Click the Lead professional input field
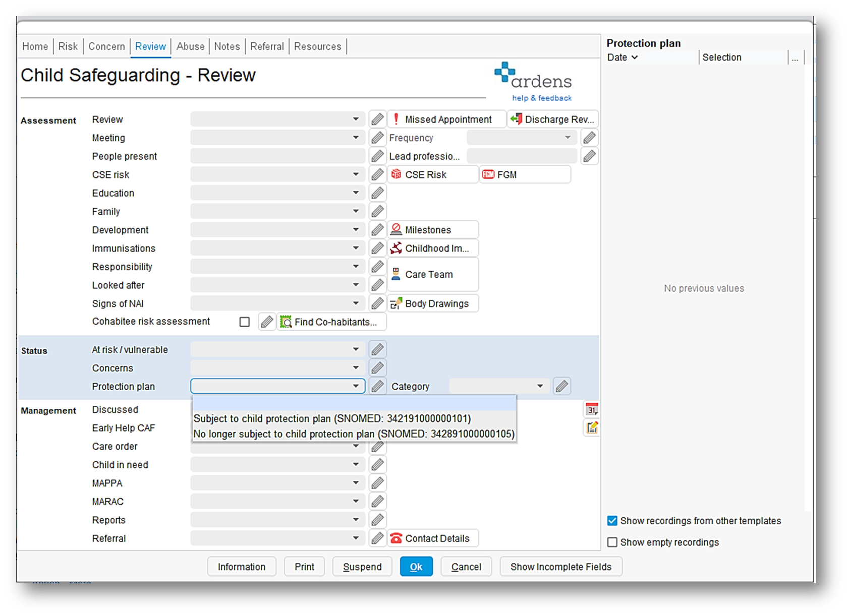The height and width of the screenshot is (616, 849). point(522,156)
